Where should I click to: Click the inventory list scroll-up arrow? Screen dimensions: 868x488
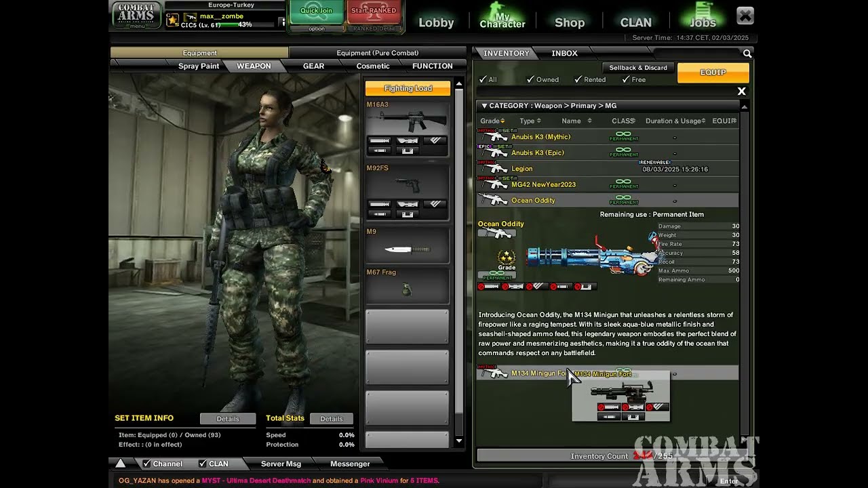[x=744, y=106]
